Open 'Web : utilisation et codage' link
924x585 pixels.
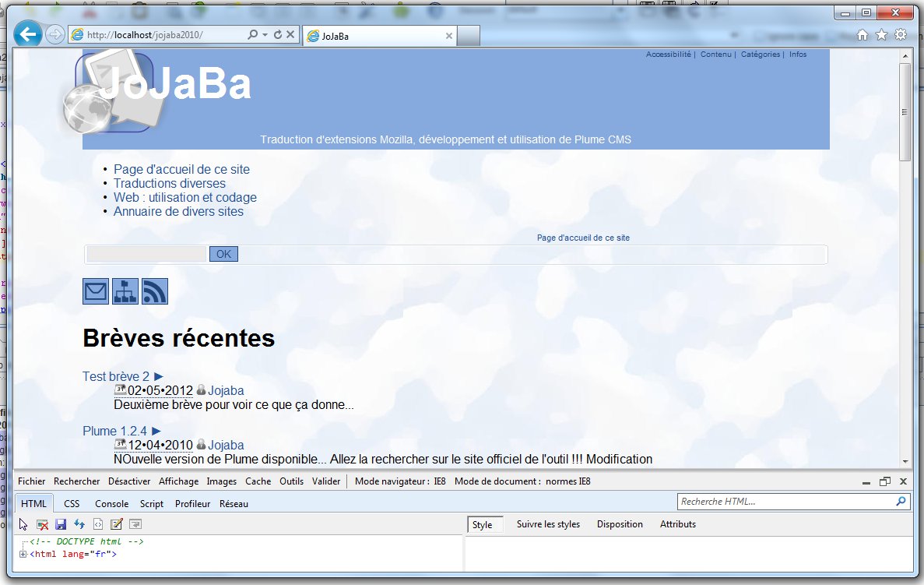(185, 198)
